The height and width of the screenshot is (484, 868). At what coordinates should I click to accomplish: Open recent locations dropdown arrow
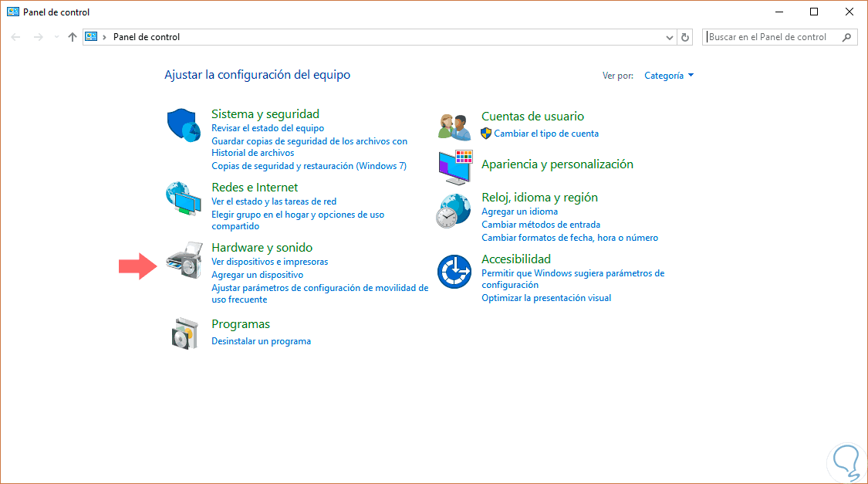(x=56, y=37)
